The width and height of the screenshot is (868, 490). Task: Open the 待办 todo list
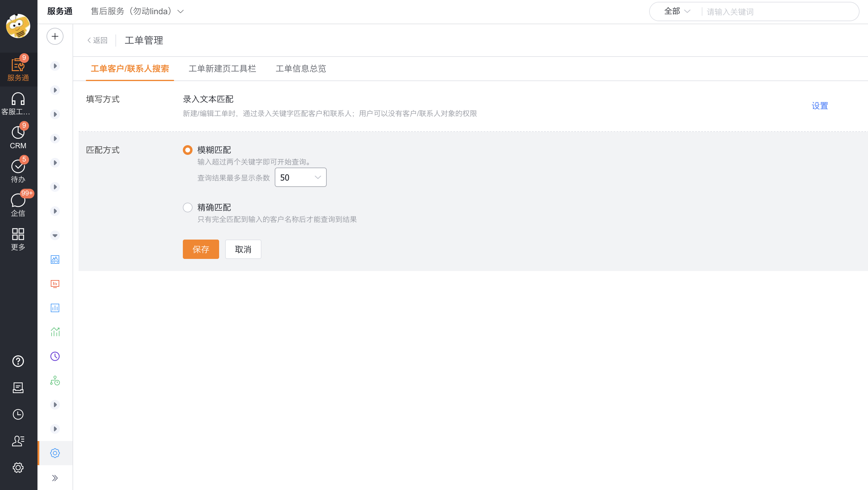pyautogui.click(x=18, y=171)
